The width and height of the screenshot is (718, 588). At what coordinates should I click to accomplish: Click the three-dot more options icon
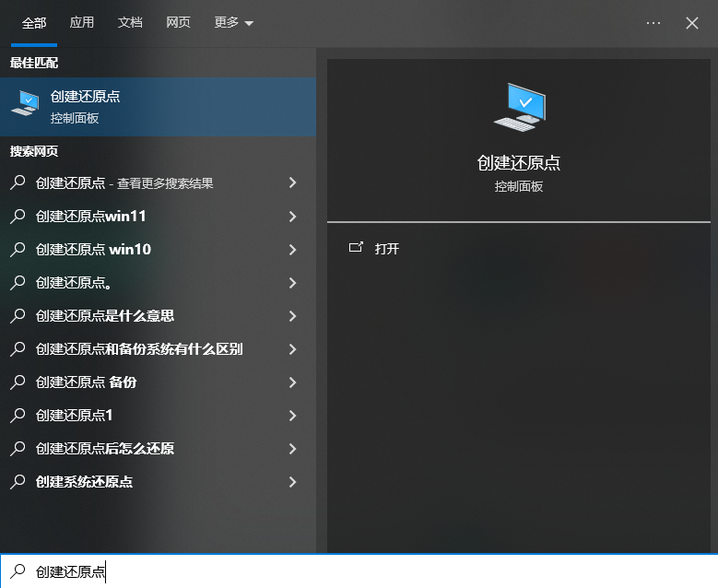click(x=653, y=23)
